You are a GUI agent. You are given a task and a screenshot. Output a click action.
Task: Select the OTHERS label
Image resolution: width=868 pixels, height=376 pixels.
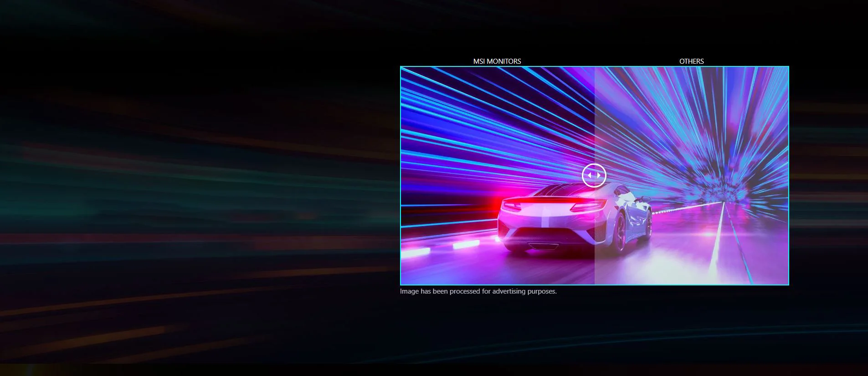pyautogui.click(x=691, y=61)
